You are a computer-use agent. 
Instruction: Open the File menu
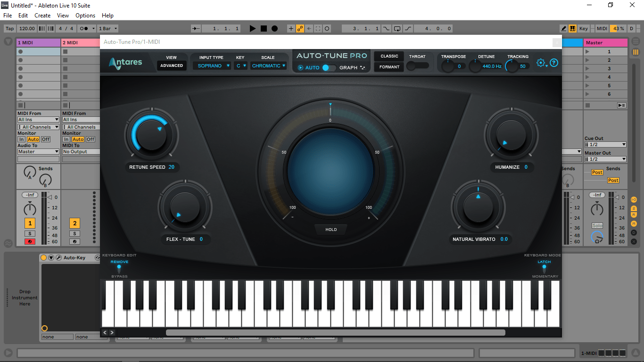pyautogui.click(x=8, y=16)
